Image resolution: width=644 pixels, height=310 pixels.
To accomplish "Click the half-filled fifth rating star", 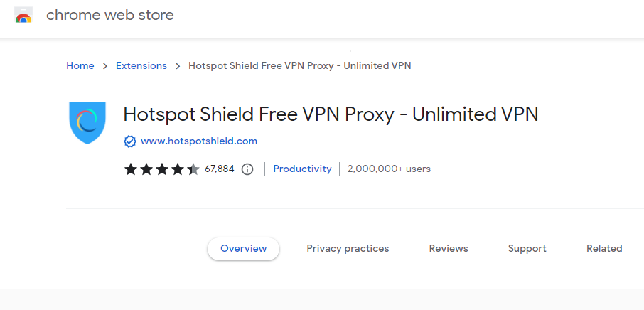I will [x=193, y=169].
